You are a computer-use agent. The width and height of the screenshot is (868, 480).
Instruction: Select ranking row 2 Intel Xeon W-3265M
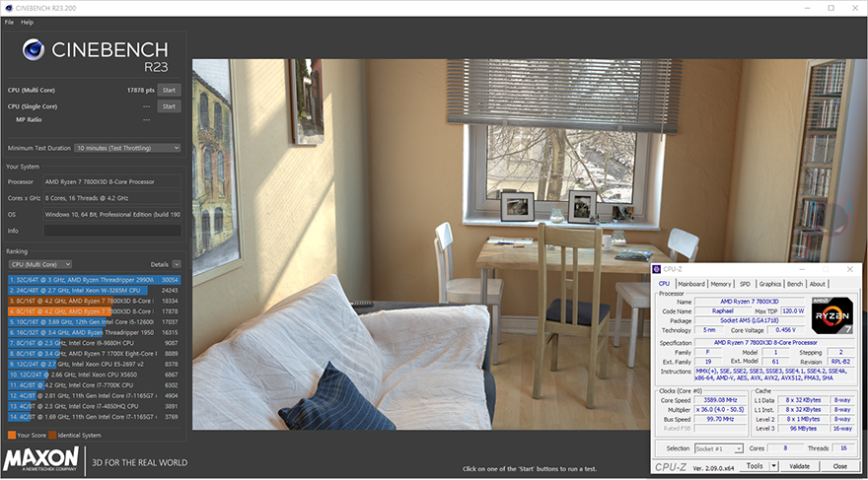(94, 291)
